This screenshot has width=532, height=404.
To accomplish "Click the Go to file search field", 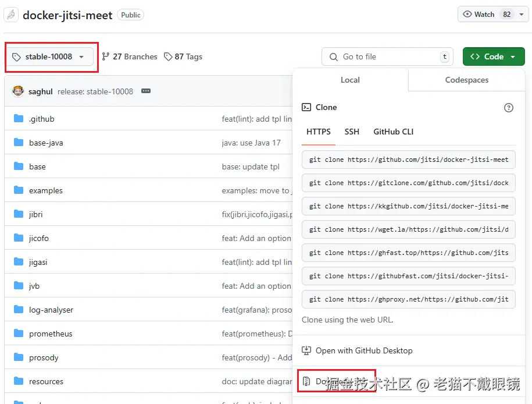I will 387,56.
